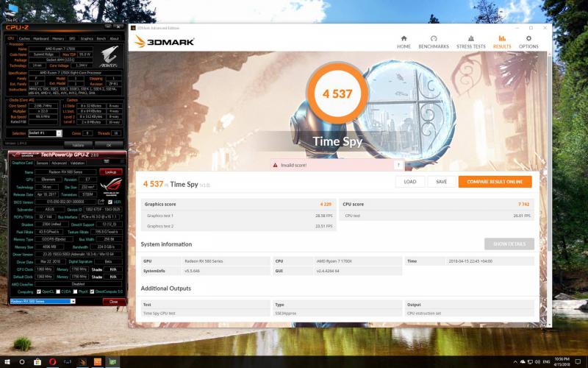Toggle the UEFI checkbox in GPU-Z
Viewport: 588px width, 368px height.
click(x=109, y=201)
